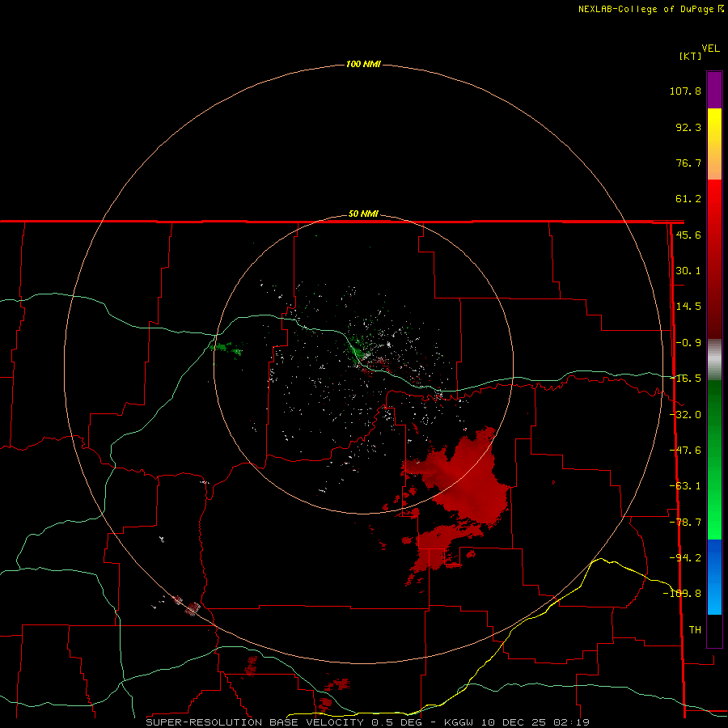Click the Super-Resolution Base Velocity caption

pyautogui.click(x=368, y=722)
